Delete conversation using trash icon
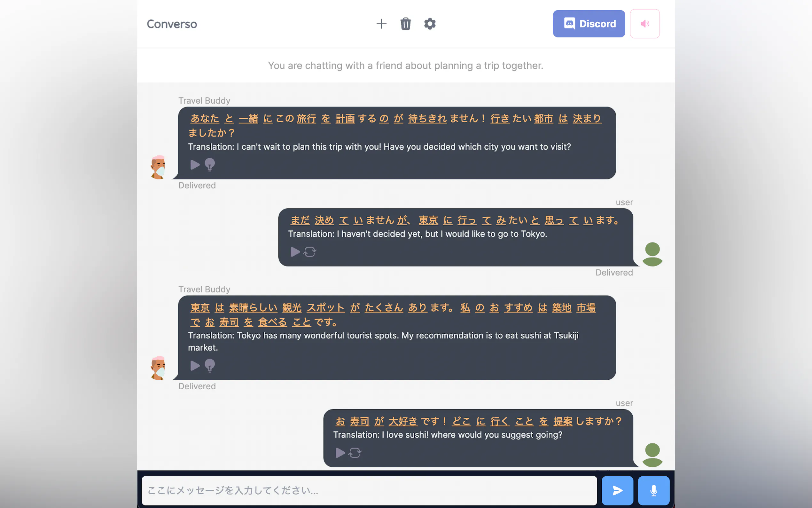This screenshot has width=812, height=508. coord(405,24)
